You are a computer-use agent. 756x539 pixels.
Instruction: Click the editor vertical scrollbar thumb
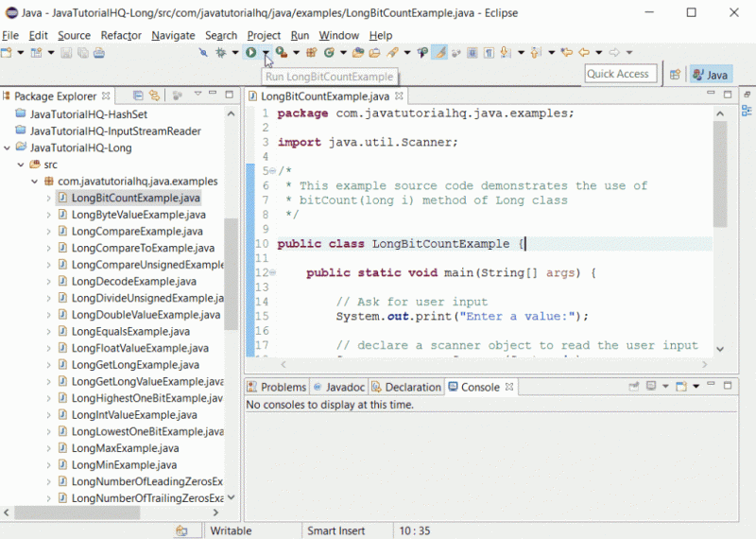(720, 174)
